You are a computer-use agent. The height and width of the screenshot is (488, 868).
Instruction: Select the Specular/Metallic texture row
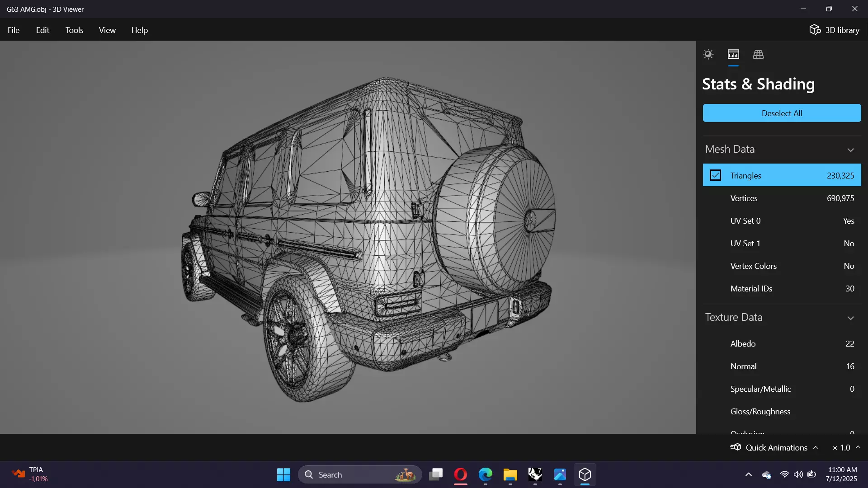782,389
